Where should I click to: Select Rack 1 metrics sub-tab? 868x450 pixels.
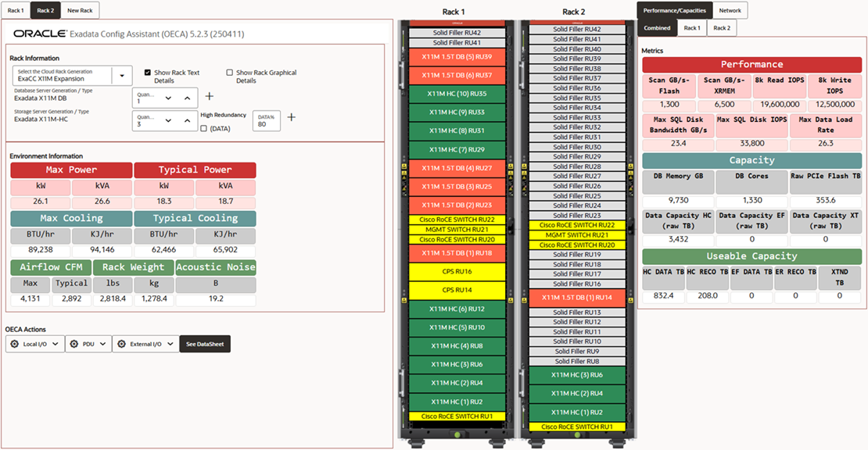point(691,27)
